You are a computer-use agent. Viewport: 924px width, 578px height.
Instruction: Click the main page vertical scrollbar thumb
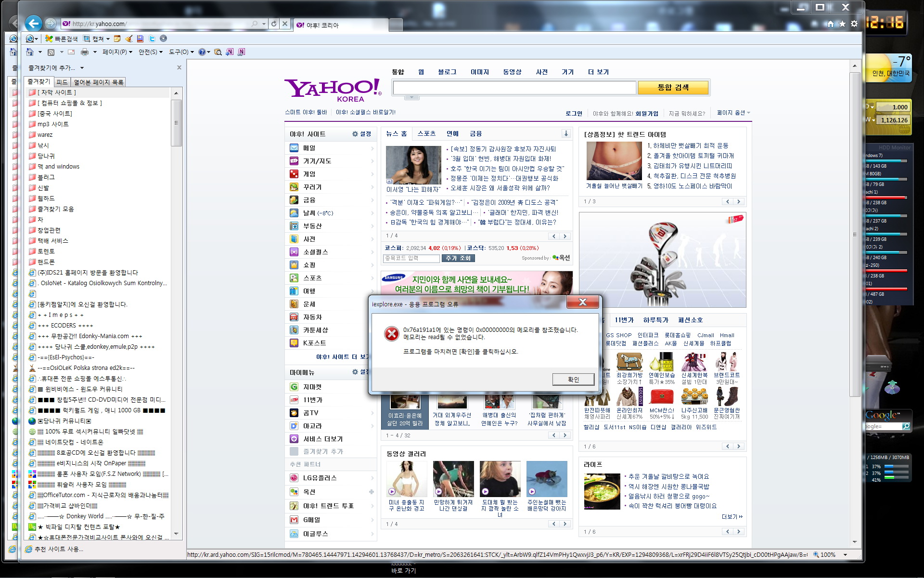tap(855, 235)
